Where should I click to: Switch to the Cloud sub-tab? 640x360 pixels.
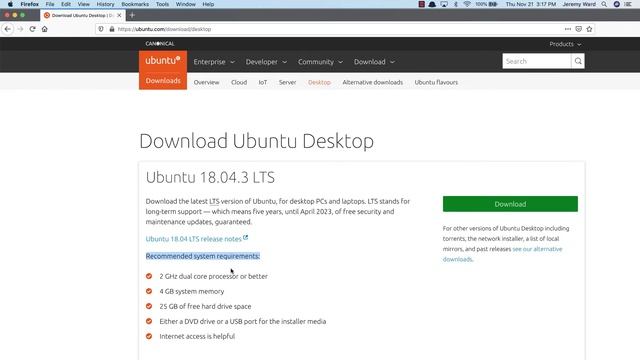click(239, 82)
